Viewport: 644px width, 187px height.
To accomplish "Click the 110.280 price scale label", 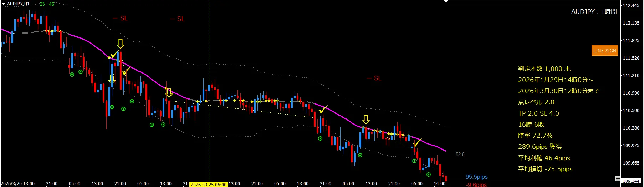I will coord(631,128).
